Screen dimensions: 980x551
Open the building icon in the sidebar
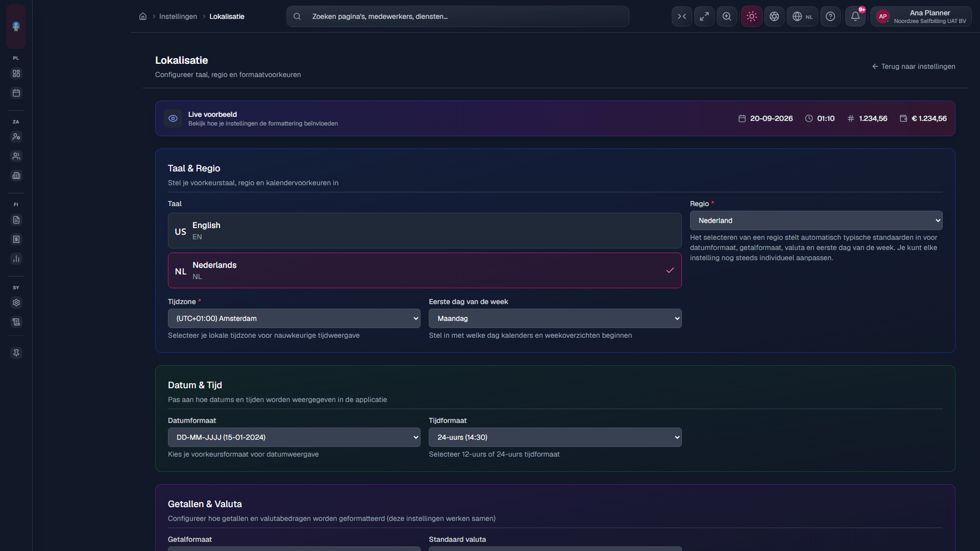tap(16, 176)
